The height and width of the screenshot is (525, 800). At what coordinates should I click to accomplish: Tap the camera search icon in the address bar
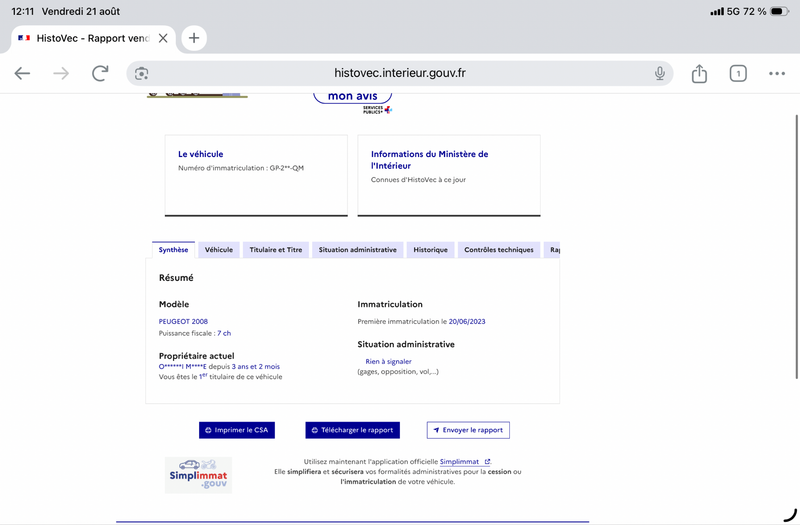click(141, 73)
